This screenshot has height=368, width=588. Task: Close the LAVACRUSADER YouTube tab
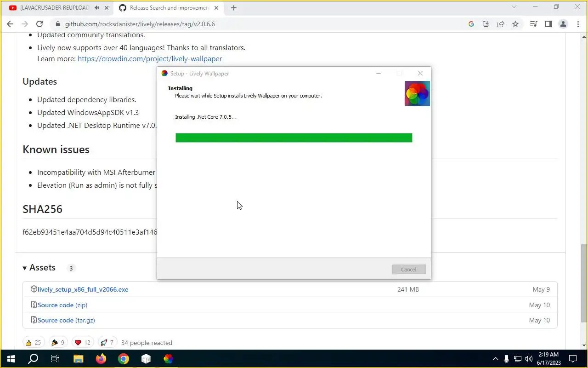point(107,8)
